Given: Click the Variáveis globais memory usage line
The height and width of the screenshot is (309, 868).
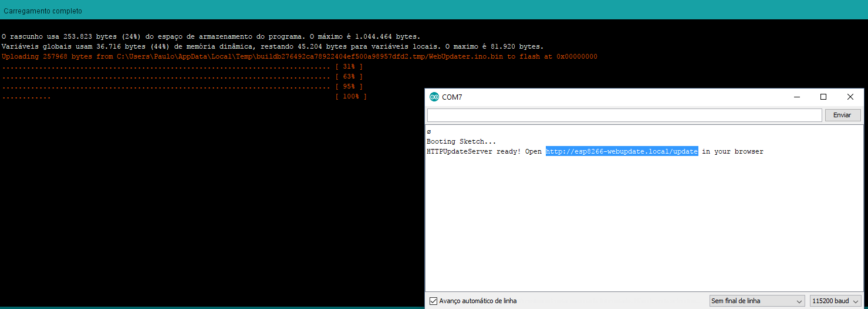Looking at the screenshot, I should [x=272, y=46].
